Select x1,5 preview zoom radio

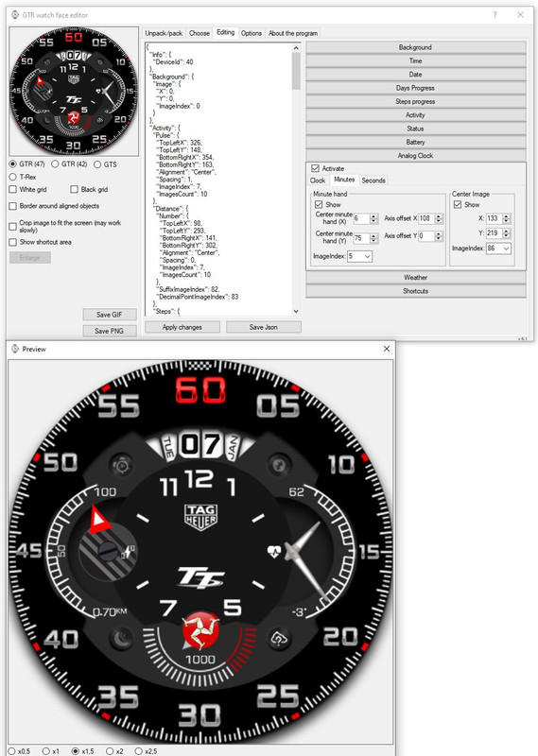point(76,751)
